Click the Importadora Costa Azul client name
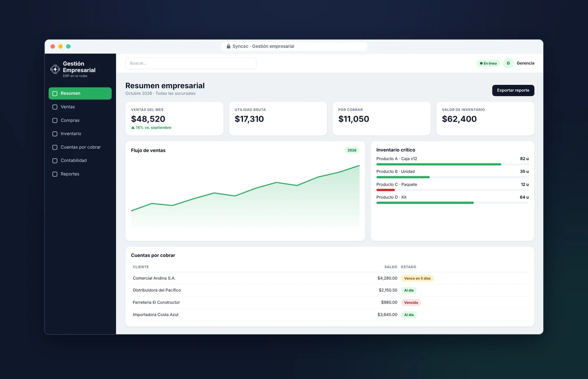 (155, 315)
